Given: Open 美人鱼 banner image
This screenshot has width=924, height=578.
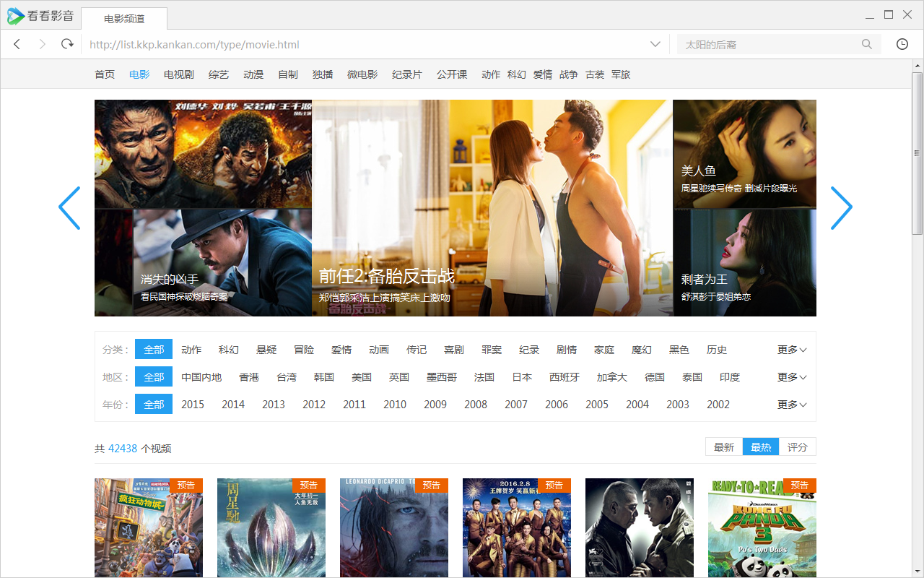Looking at the screenshot, I should pyautogui.click(x=744, y=154).
